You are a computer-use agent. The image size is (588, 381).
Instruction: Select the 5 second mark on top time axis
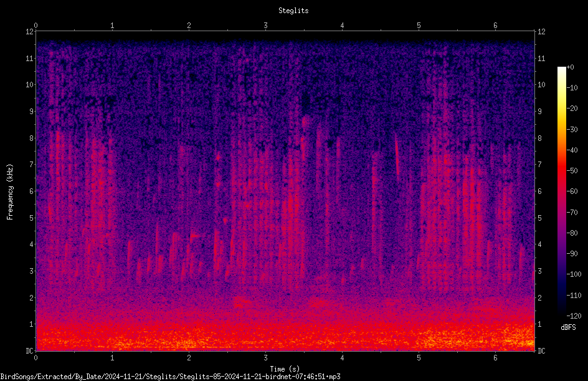click(x=419, y=26)
